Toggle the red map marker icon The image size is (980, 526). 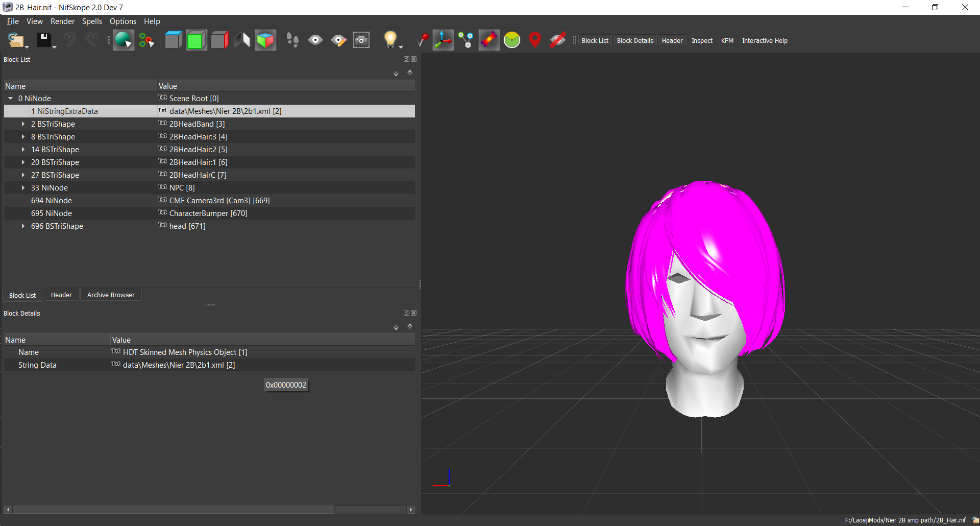coord(535,40)
